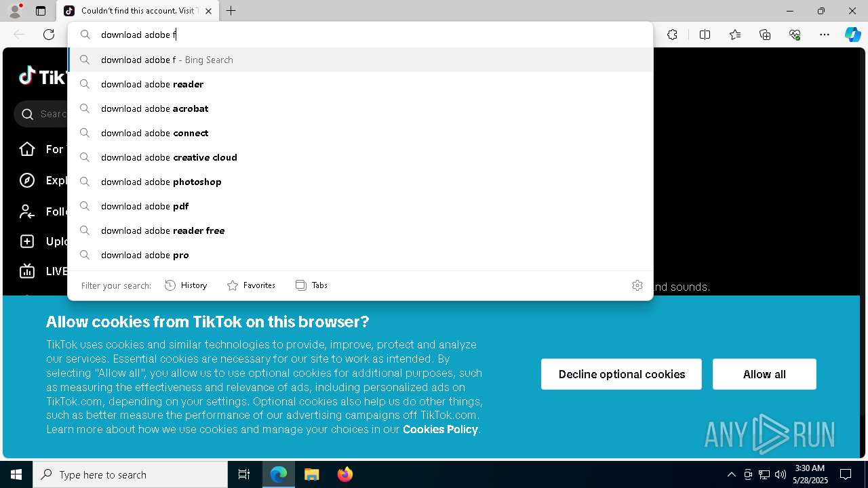Image resolution: width=868 pixels, height=488 pixels.
Task: Open the Cookies Policy link
Action: tap(440, 429)
